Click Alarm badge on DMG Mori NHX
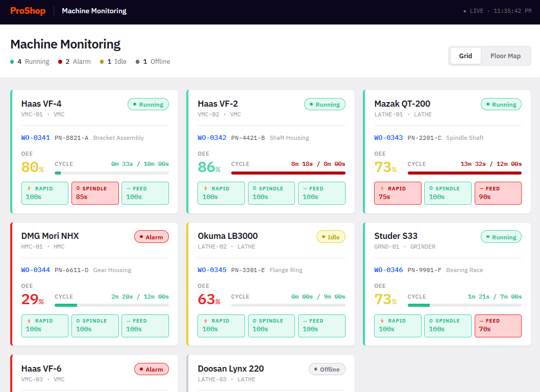540x392 pixels. (152, 237)
